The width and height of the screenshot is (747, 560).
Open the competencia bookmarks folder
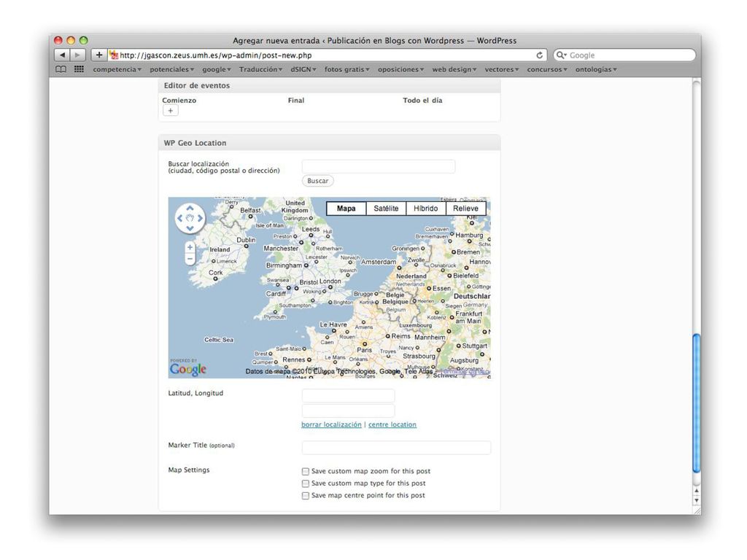[117, 69]
